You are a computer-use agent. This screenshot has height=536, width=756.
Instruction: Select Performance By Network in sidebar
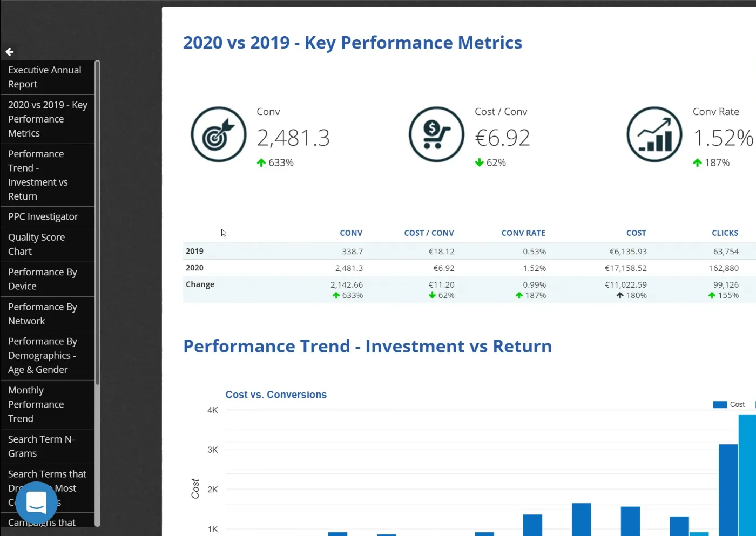coord(48,314)
